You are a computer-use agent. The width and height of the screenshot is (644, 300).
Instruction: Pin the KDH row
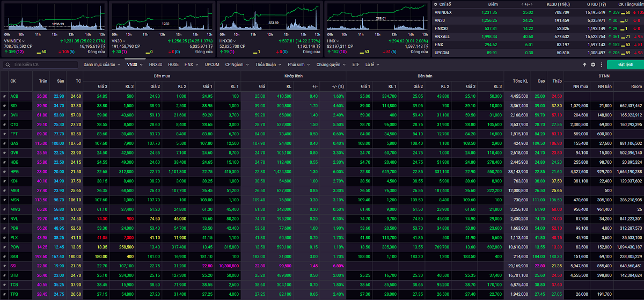click(4, 181)
